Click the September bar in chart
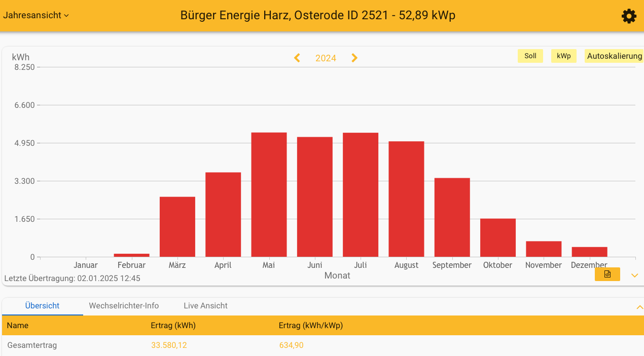Screen dimensions: 644x356 click(x=452, y=218)
